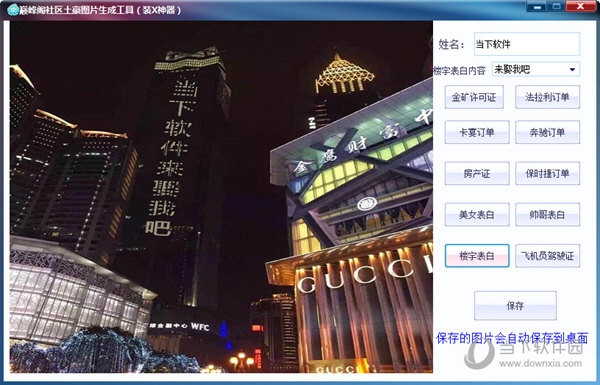600x385 pixels.
Task: Click the 美女表白 button
Action: (x=477, y=215)
